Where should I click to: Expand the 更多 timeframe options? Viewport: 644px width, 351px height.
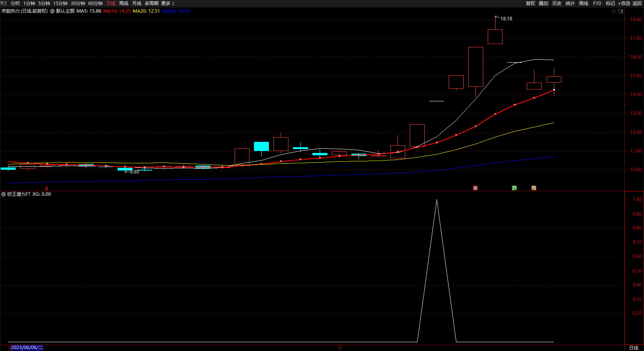point(168,3)
